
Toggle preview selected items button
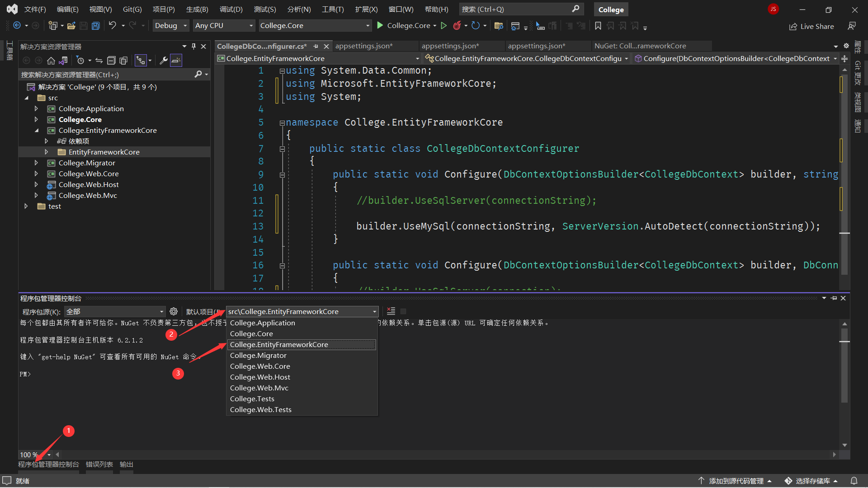pos(176,61)
